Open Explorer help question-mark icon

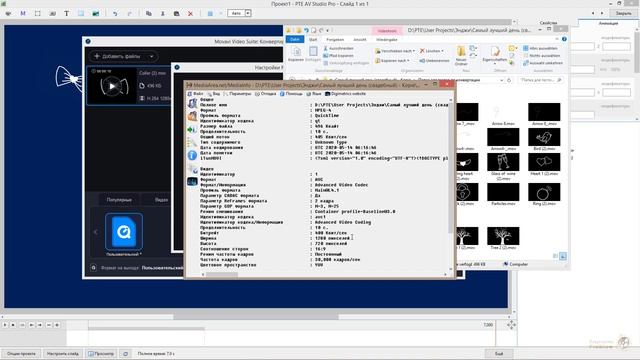[564, 39]
